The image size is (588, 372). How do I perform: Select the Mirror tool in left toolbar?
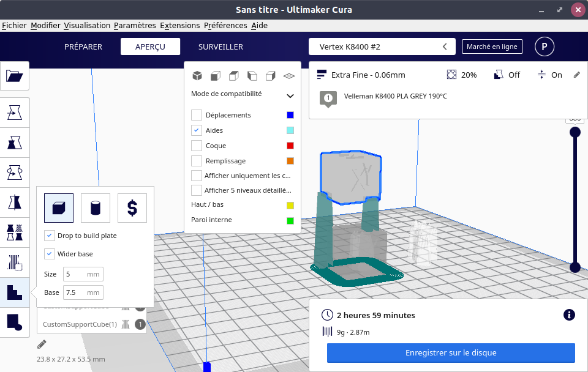tap(14, 201)
